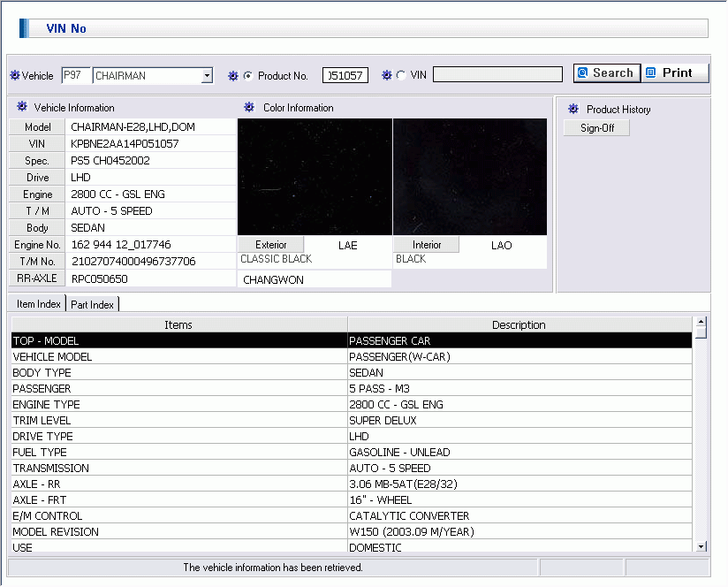Switch to the Item Index tab

[x=39, y=304]
